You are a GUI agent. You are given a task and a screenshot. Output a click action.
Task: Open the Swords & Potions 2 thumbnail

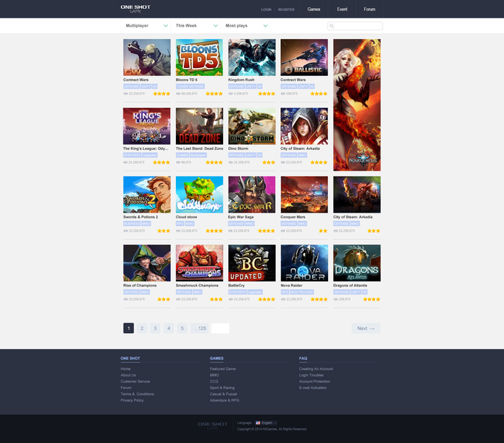point(147,194)
